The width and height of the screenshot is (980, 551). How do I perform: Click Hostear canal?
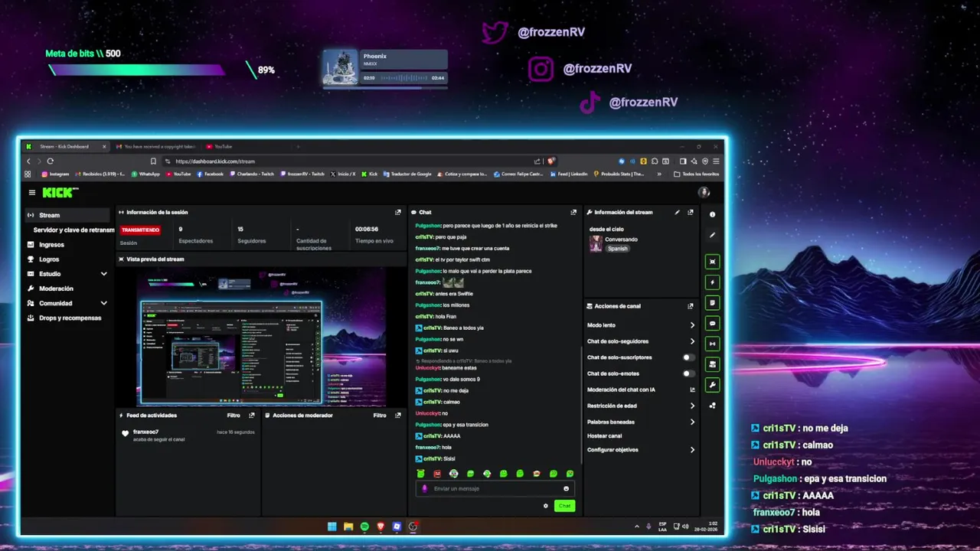point(605,436)
